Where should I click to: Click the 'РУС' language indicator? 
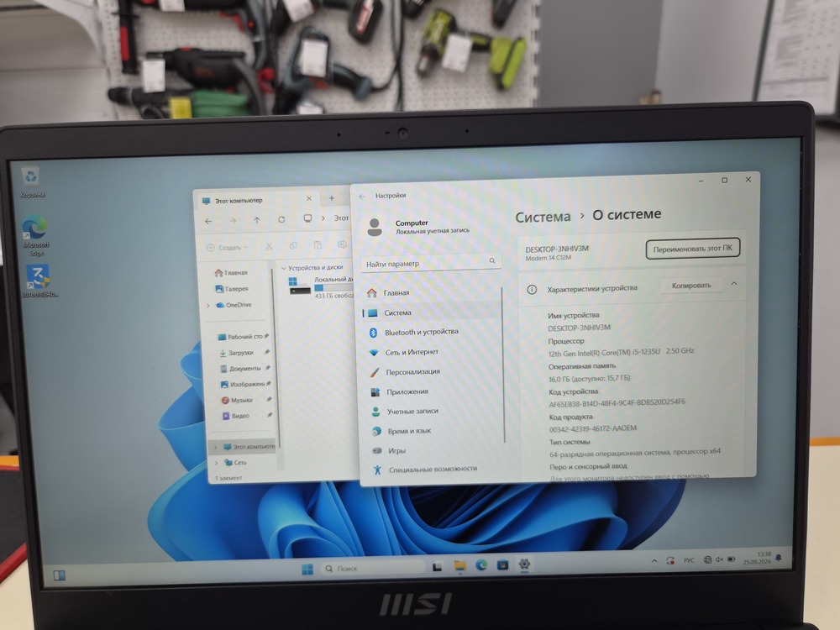click(x=689, y=560)
